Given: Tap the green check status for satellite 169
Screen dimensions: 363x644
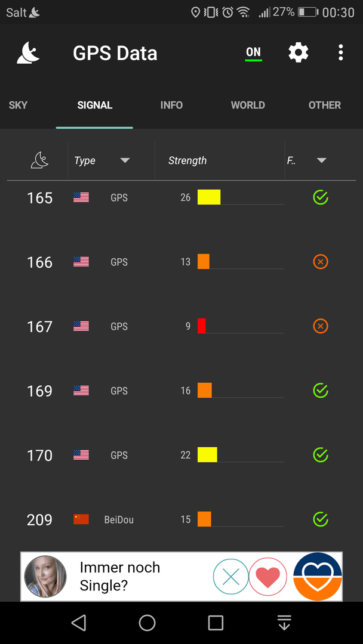Looking at the screenshot, I should 320,390.
